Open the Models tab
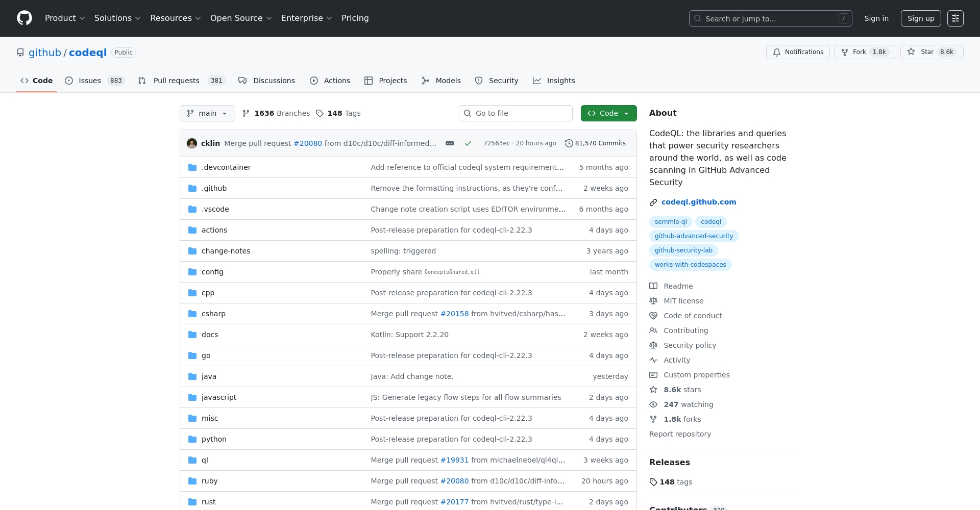 tap(441, 81)
